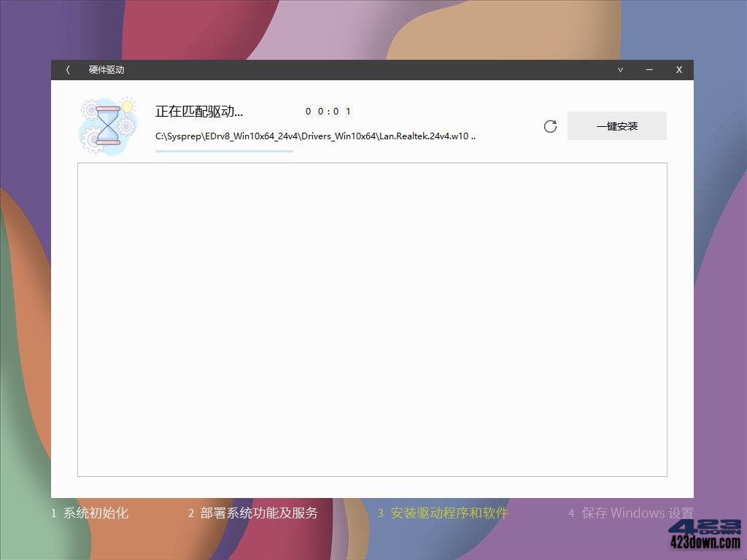The width and height of the screenshot is (747, 560).
Task: Click the minimize icon in title bar
Action: 649,69
